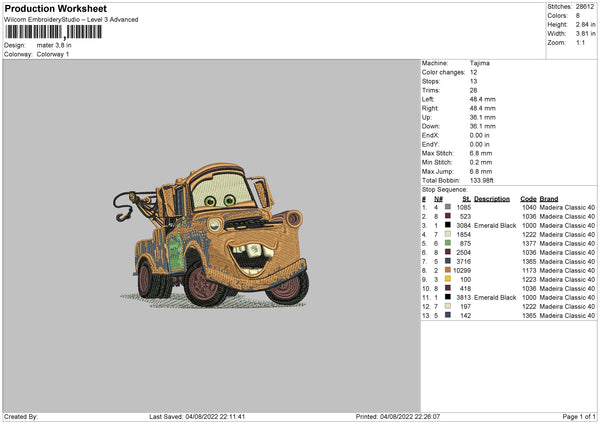Select the Zoom value '1:1'
This screenshot has width=600, height=424.
(580, 42)
